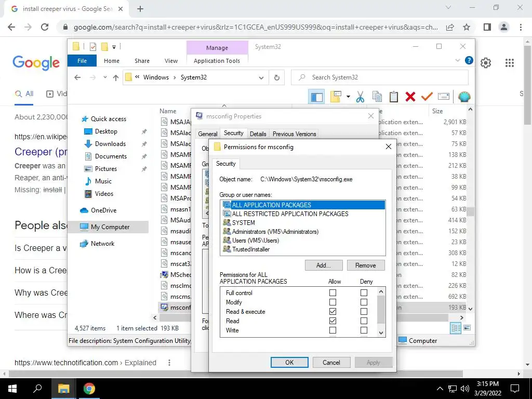Click the Explorer refresh button

[277, 77]
